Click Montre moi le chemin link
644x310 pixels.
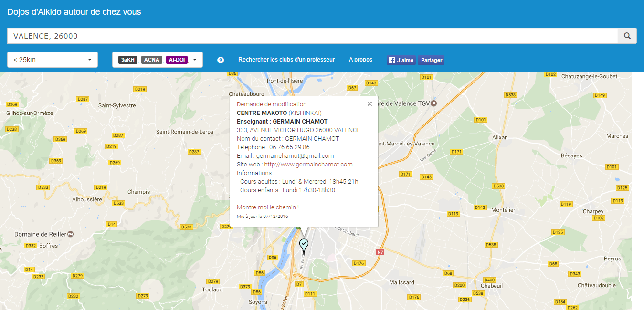tap(268, 207)
